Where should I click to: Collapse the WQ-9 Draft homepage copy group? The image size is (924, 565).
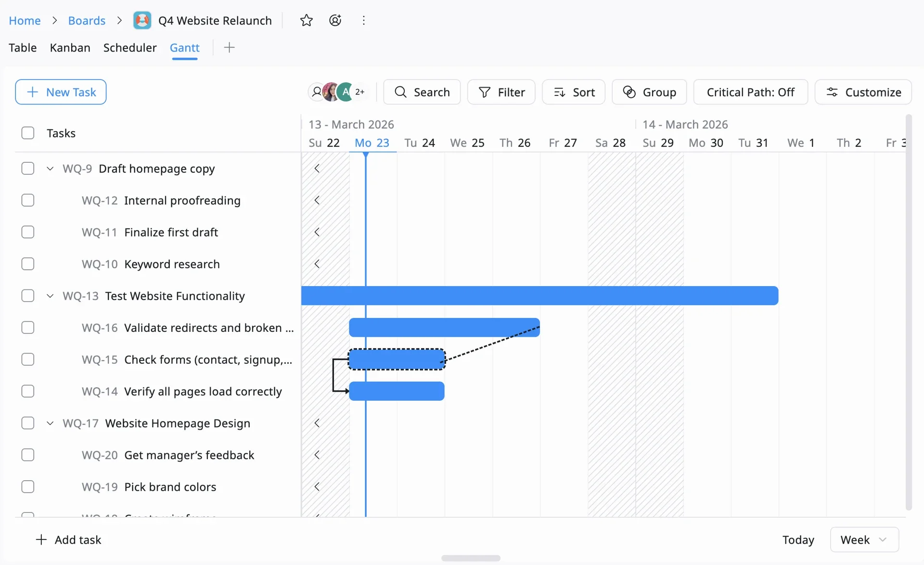pyautogui.click(x=50, y=169)
